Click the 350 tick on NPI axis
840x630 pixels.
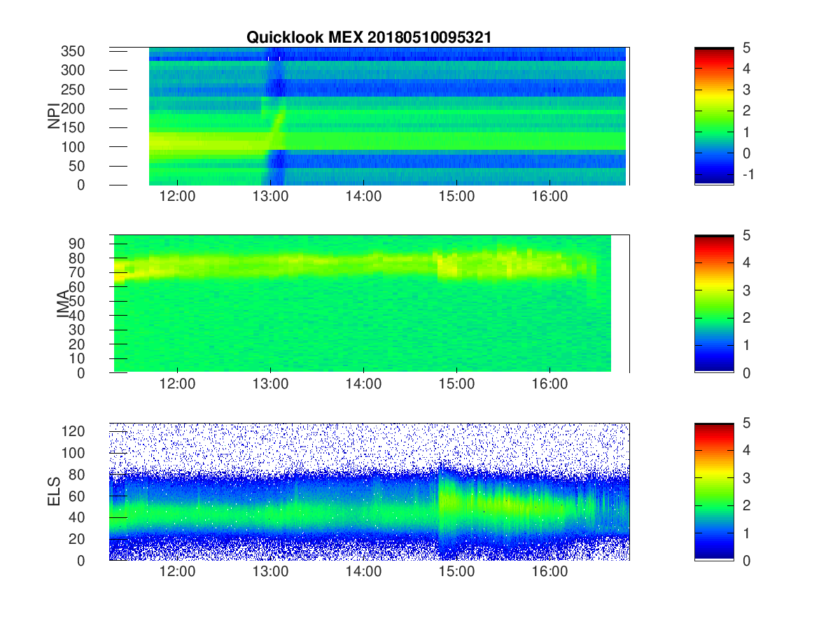pos(74,51)
